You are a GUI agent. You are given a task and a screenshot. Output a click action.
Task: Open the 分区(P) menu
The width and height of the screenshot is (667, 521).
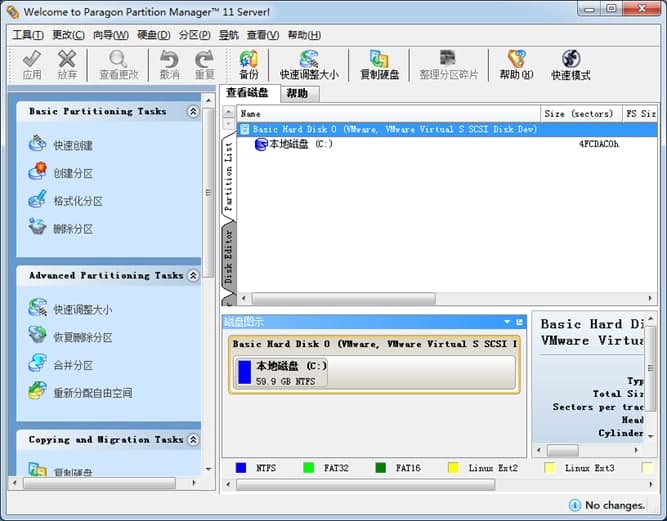pos(194,35)
